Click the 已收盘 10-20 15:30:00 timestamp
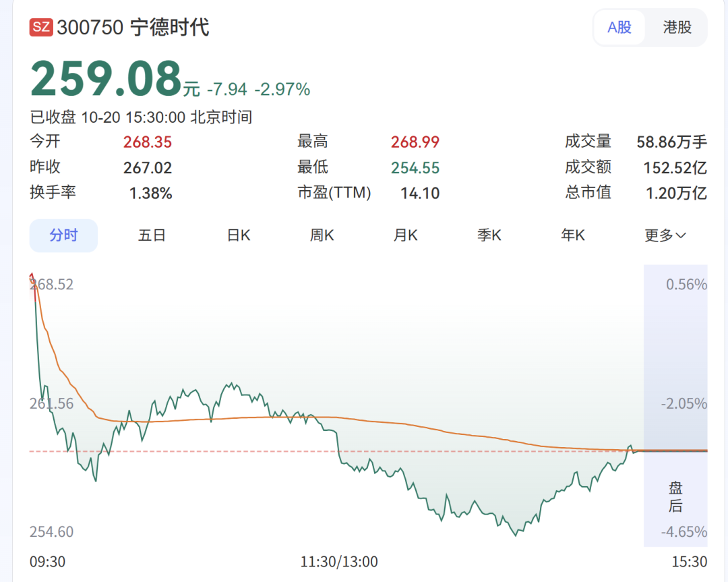The image size is (728, 582). click(141, 117)
